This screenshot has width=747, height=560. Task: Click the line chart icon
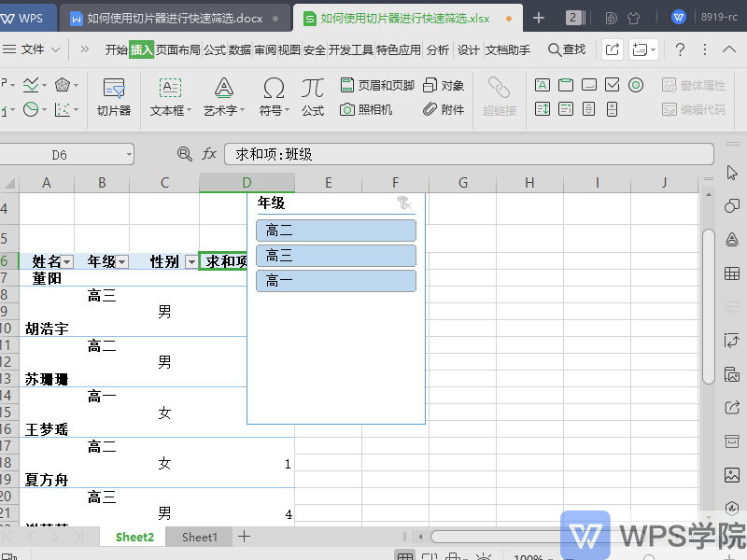click(x=31, y=85)
